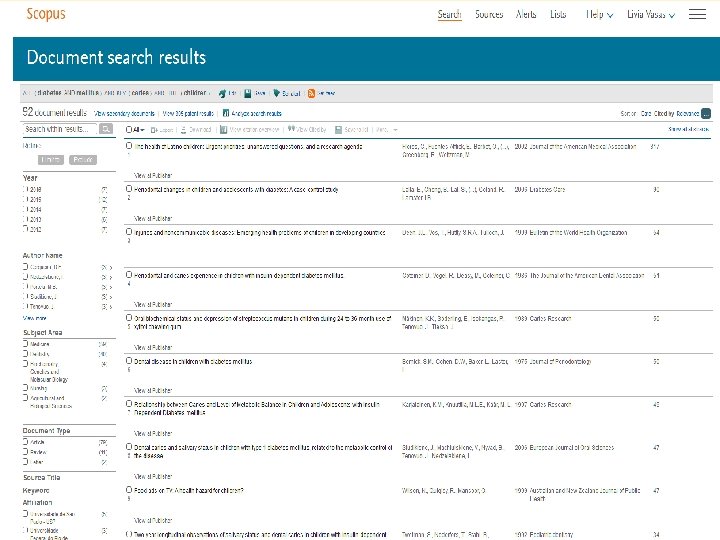Viewport: 720px width, 540px height.
Task: Open the Injuries and noncommunicable diseases article title
Action: (x=259, y=233)
